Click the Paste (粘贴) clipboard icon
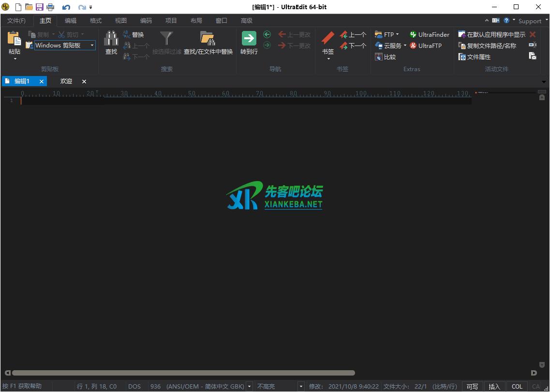 point(15,39)
